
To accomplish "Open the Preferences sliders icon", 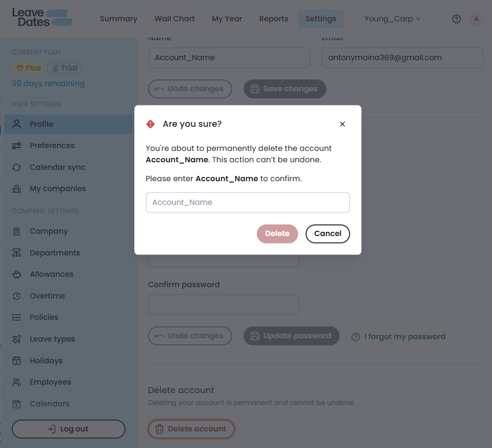I will coord(17,146).
